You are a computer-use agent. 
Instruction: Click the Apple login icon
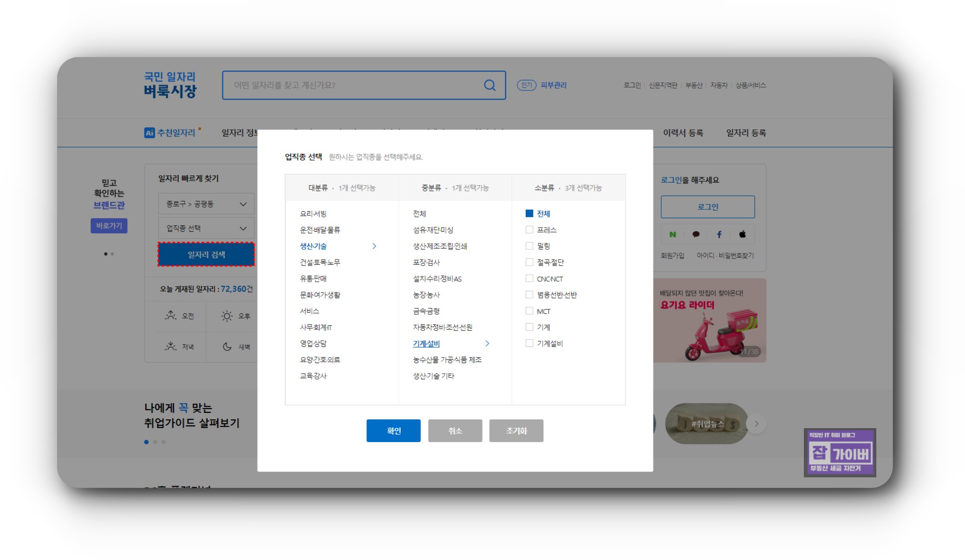pyautogui.click(x=742, y=234)
